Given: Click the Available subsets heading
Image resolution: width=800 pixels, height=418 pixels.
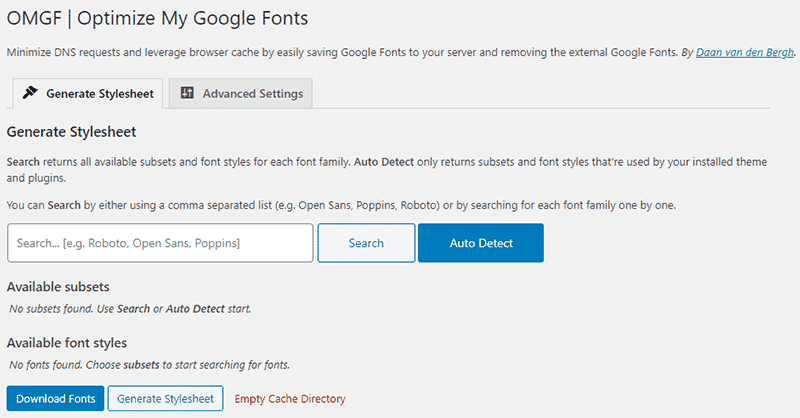Looking at the screenshot, I should (58, 287).
